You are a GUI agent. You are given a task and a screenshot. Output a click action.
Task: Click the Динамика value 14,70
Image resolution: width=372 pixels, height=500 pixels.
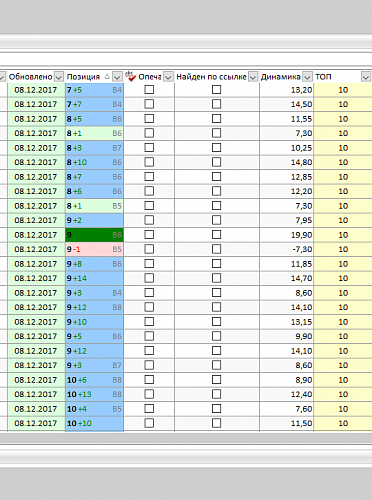click(x=301, y=278)
